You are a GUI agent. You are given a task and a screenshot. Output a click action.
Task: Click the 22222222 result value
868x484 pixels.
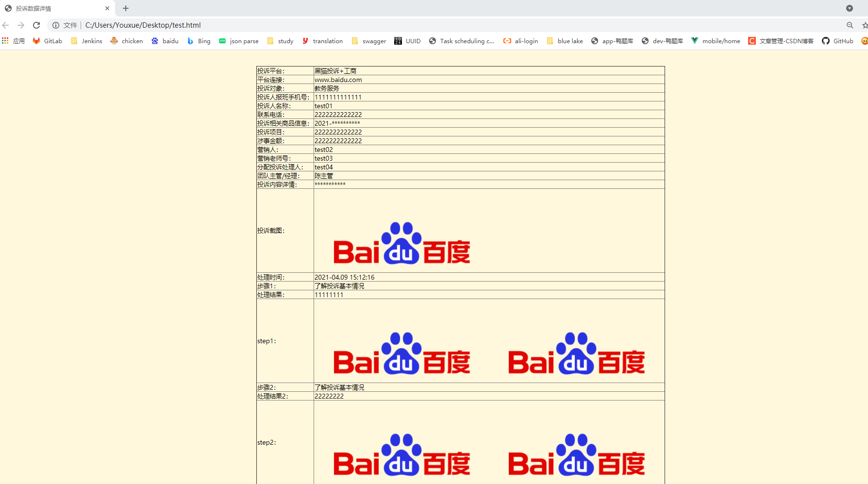[329, 396]
